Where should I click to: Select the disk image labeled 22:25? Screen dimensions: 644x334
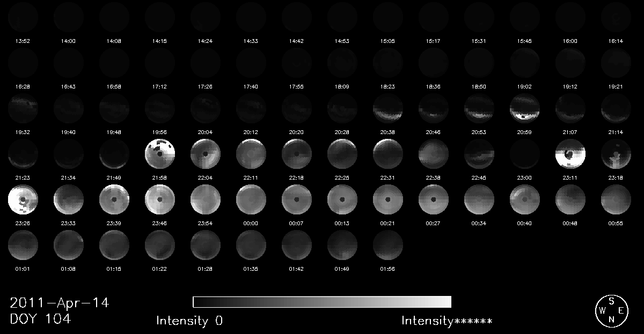tap(342, 154)
